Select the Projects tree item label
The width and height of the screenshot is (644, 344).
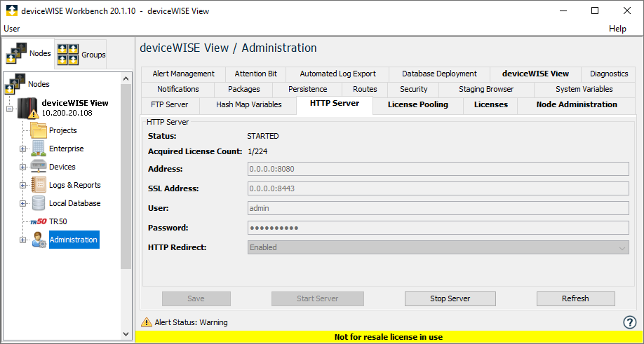click(x=63, y=130)
